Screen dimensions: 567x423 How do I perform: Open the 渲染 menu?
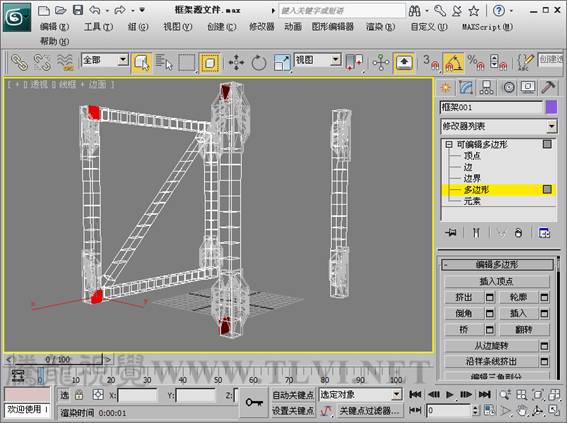(380, 26)
